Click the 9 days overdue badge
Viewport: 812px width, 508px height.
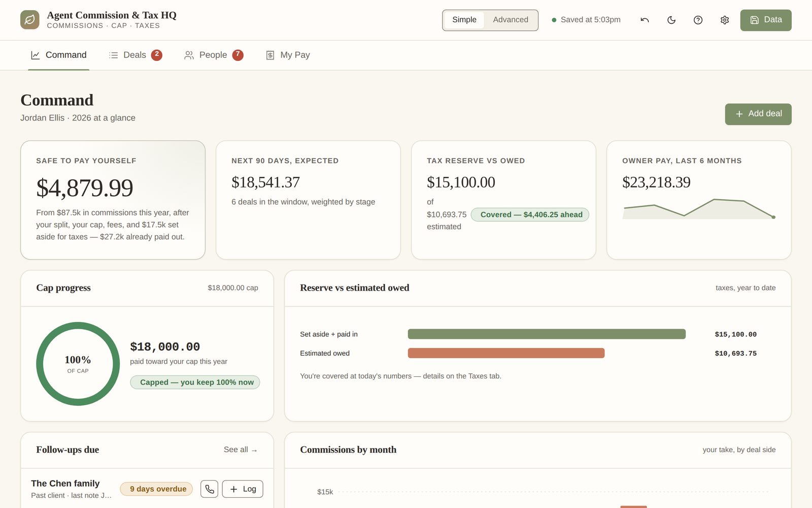tap(156, 489)
